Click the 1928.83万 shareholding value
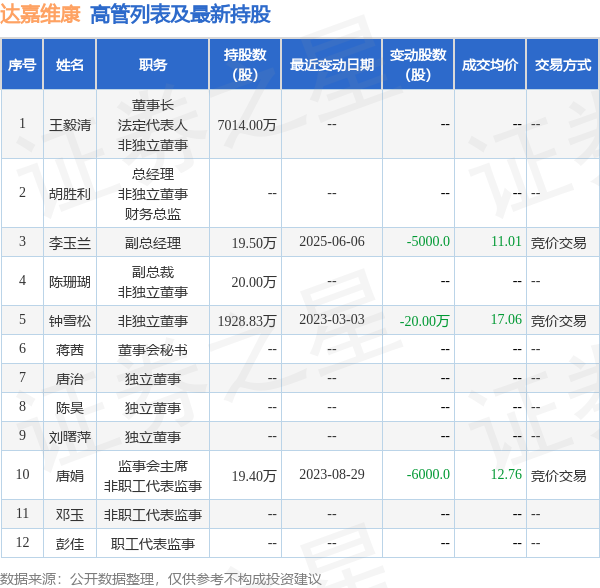The image size is (600, 588). 247,321
